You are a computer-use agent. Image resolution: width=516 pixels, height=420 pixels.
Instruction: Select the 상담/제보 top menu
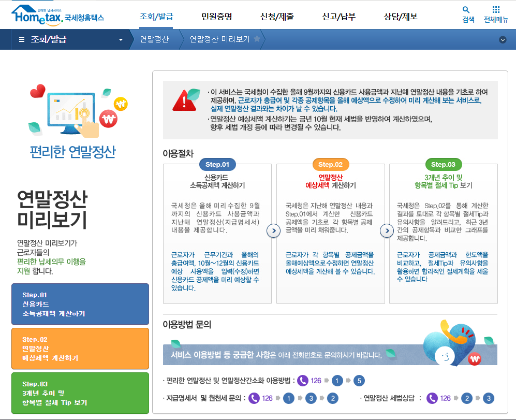coord(401,17)
